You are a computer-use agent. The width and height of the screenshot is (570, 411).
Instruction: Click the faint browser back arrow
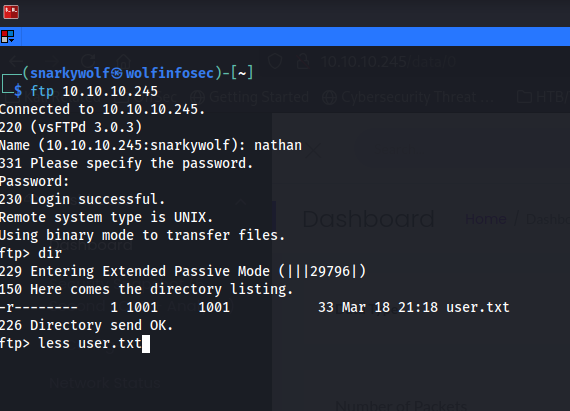pyautogui.click(x=17, y=61)
